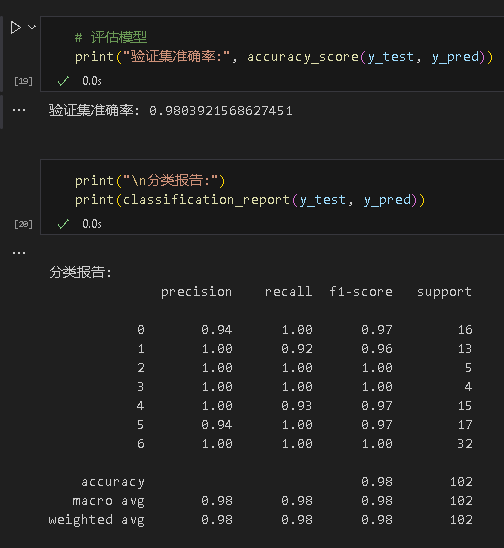Image resolution: width=504 pixels, height=548 pixels.
Task: Select class 1 recall value 0.92
Action: [x=297, y=348]
